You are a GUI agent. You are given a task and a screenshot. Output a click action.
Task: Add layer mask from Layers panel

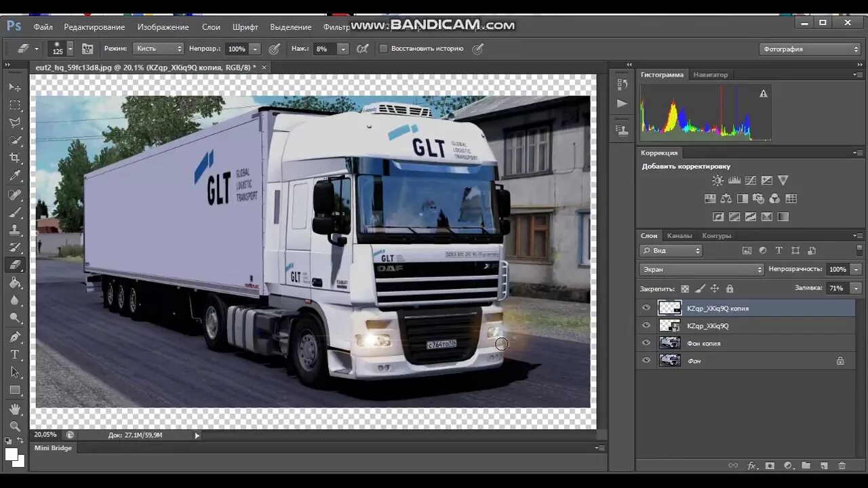[x=770, y=466]
